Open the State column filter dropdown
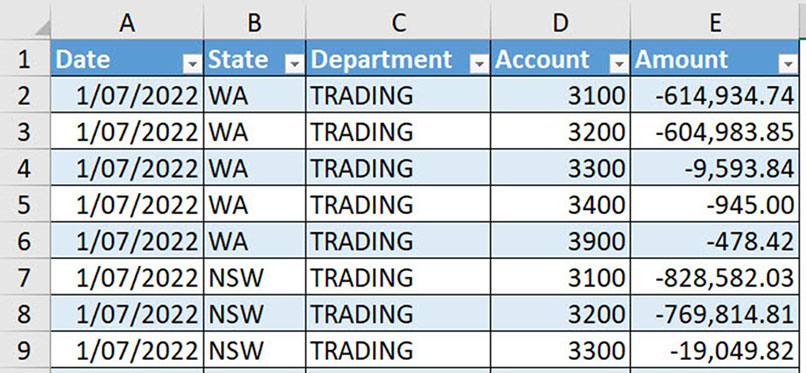This screenshot has width=806, height=373. [x=295, y=64]
